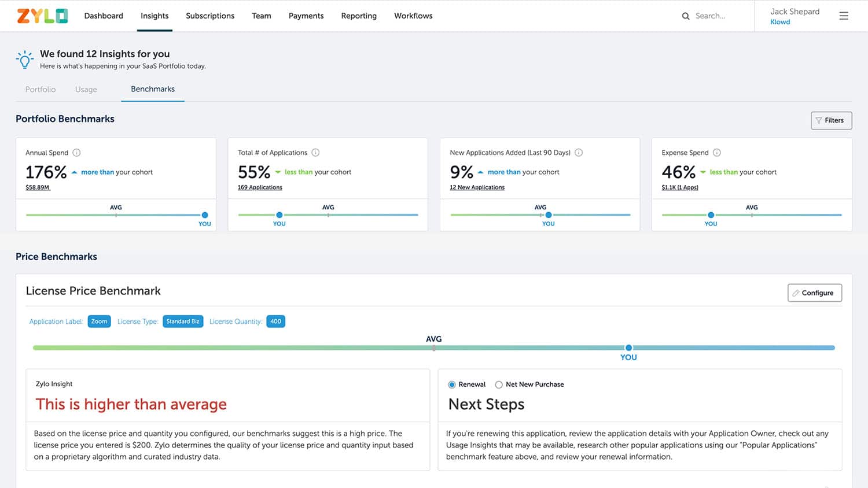Click the lightbulb insights icon
868x488 pixels.
25,60
